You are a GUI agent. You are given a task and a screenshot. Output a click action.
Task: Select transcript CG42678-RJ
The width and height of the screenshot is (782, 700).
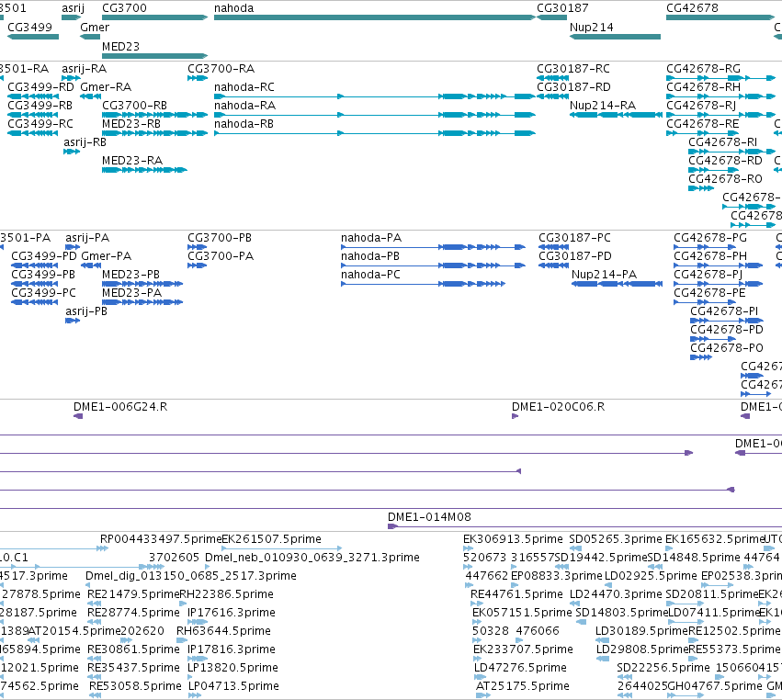721,115
